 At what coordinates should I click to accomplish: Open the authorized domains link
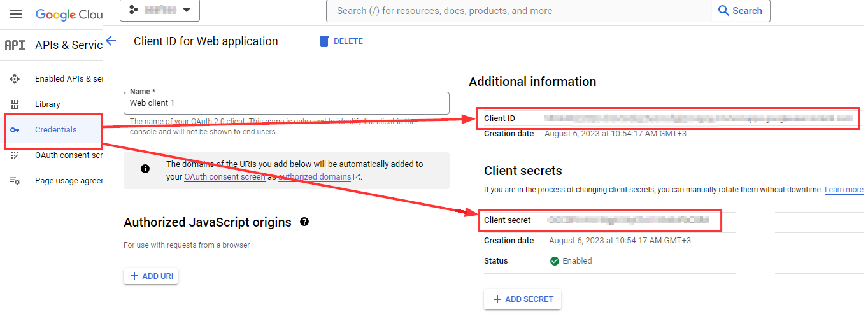click(x=319, y=177)
